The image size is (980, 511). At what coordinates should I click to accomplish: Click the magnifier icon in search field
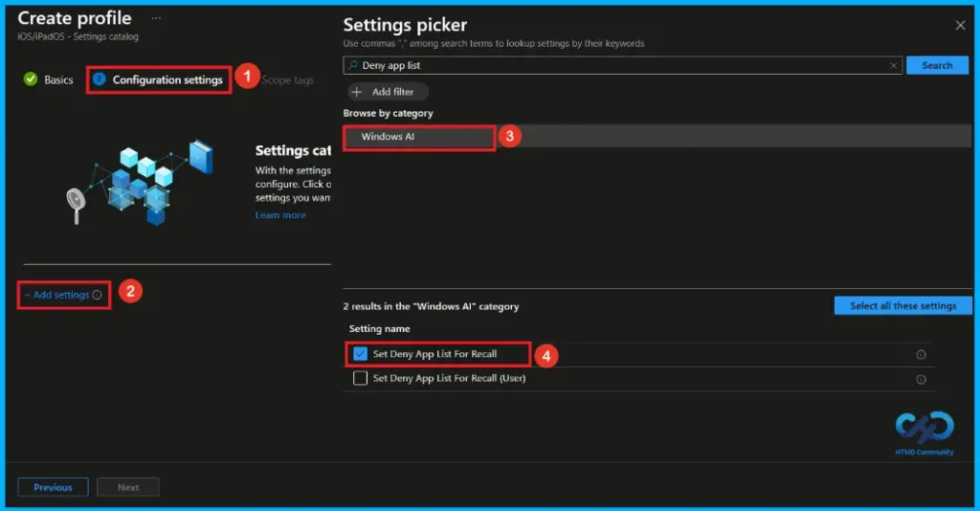353,65
